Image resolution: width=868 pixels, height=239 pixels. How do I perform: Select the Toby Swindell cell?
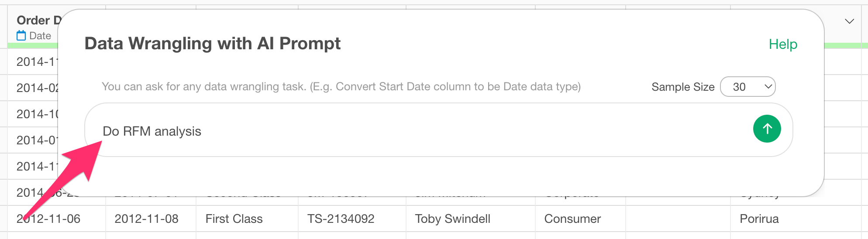[x=452, y=219]
